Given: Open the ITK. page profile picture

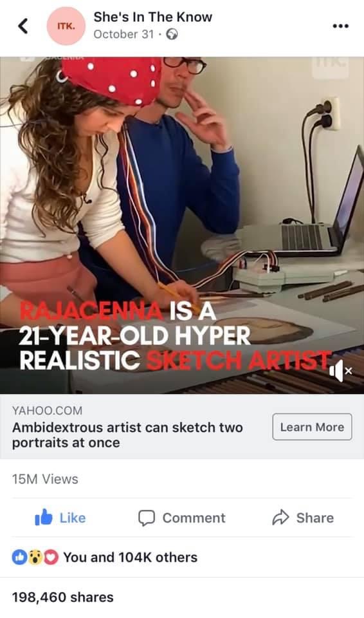Looking at the screenshot, I should (66, 26).
